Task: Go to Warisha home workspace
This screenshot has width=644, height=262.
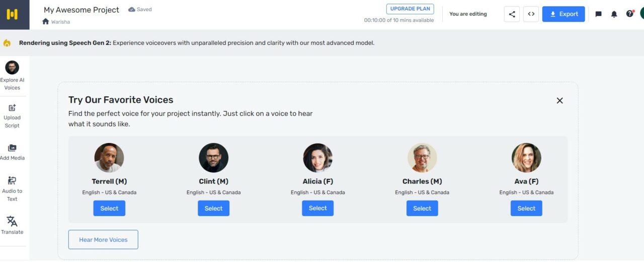Action: pos(56,22)
